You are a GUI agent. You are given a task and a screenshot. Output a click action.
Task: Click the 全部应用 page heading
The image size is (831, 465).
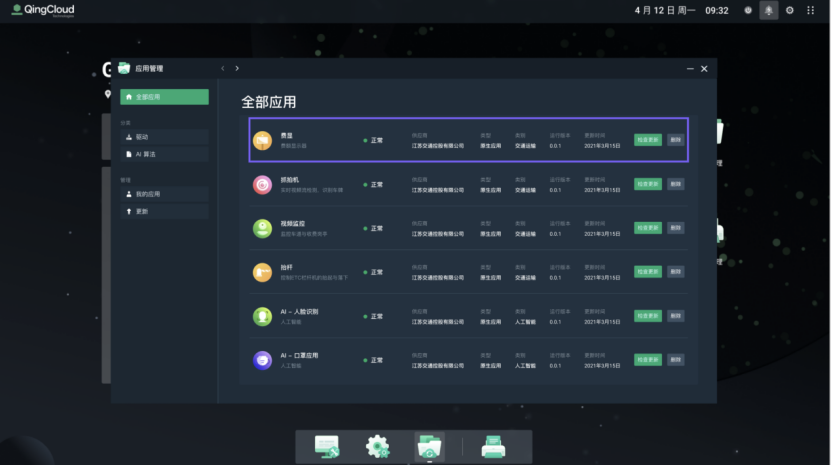269,102
